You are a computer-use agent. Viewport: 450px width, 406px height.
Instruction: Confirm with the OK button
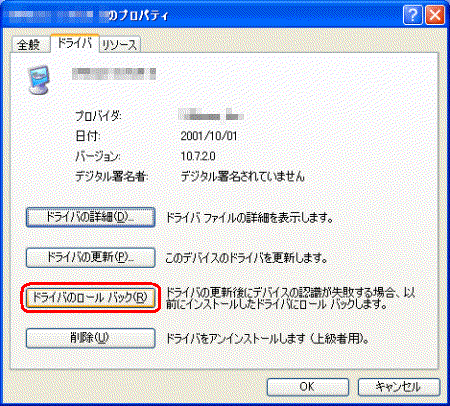click(x=308, y=387)
